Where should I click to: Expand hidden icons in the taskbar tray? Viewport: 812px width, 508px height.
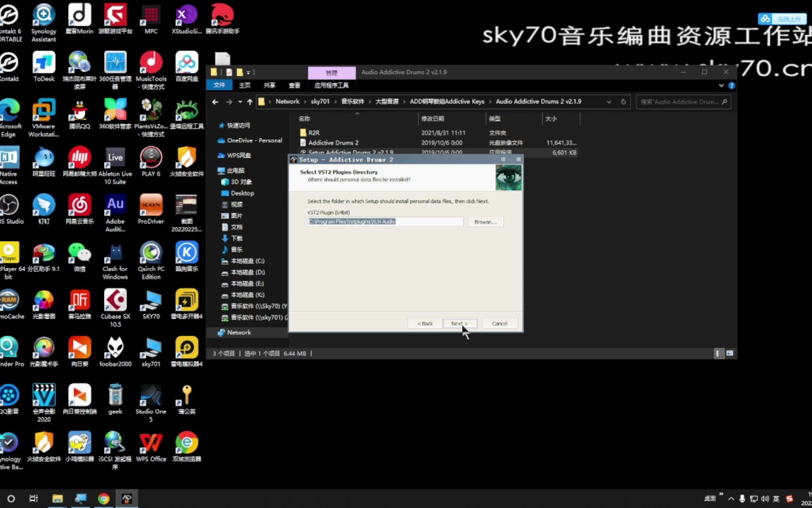tap(731, 498)
